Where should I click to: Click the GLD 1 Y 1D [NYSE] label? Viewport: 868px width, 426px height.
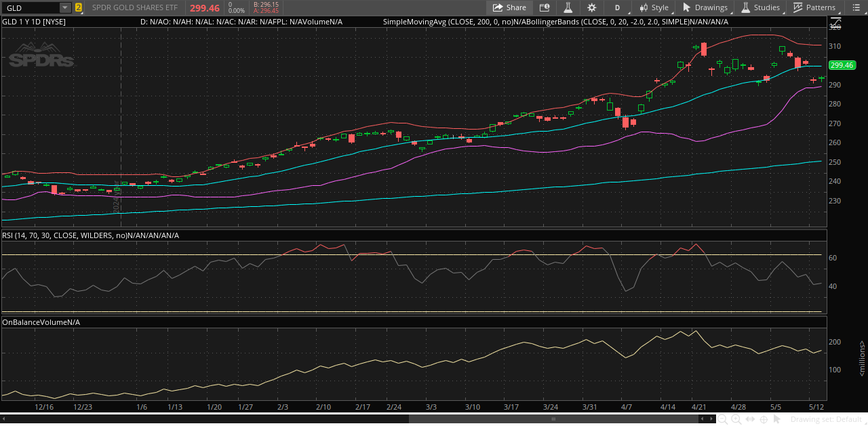click(34, 22)
